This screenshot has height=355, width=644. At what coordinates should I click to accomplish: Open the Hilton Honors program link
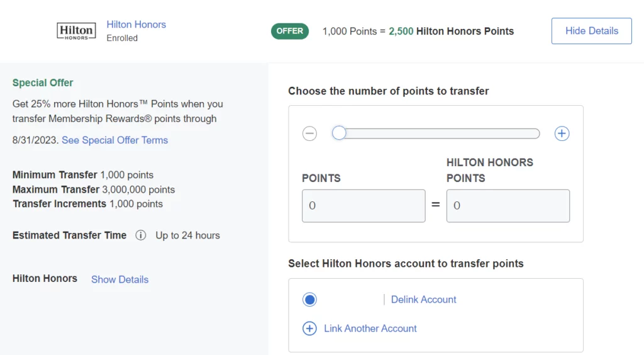(x=136, y=25)
